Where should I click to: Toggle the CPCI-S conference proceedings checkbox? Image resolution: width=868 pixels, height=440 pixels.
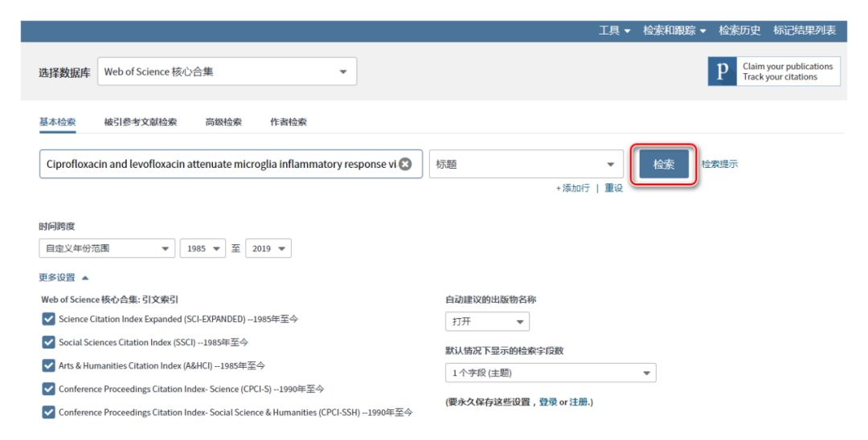pos(49,389)
